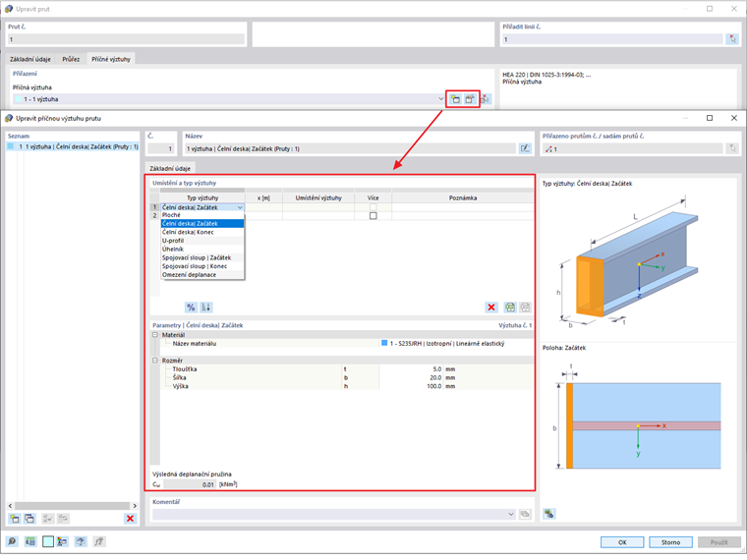Choose Spojovací sloup | Začátek option

202,257
